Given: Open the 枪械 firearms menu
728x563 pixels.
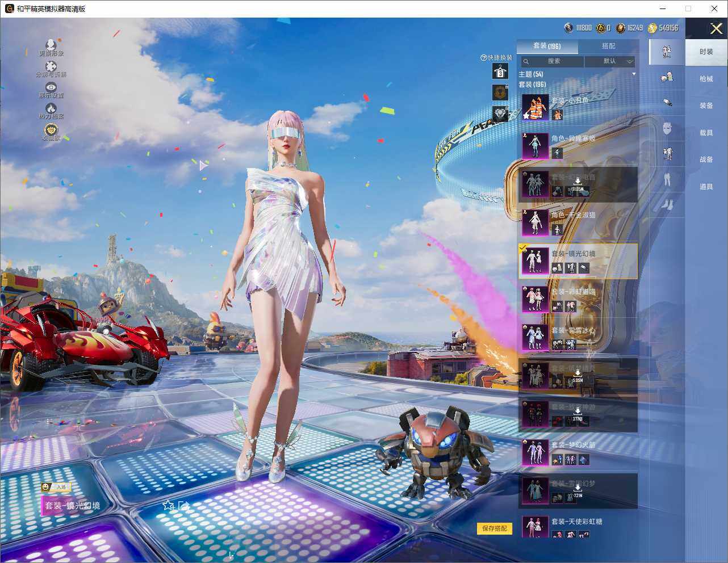Looking at the screenshot, I should (706, 79).
